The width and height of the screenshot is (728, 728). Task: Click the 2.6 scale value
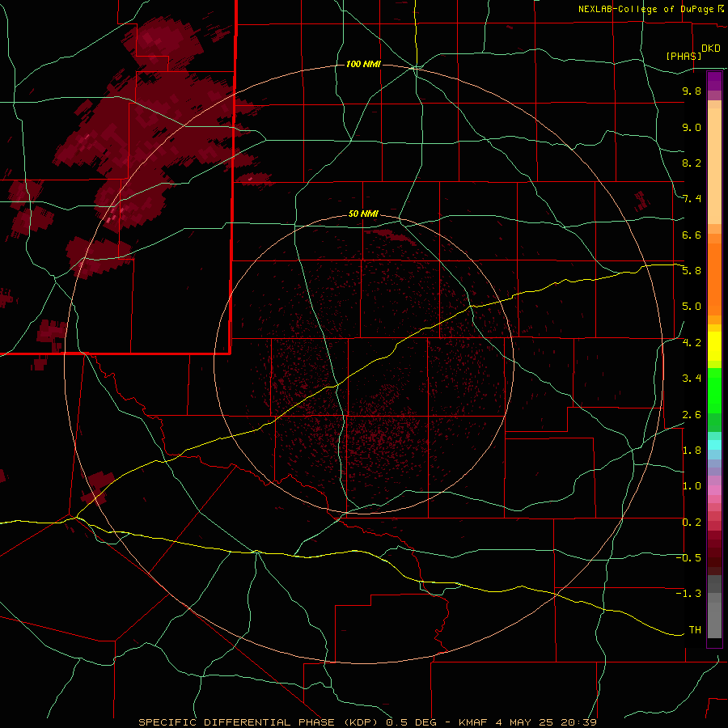click(692, 415)
